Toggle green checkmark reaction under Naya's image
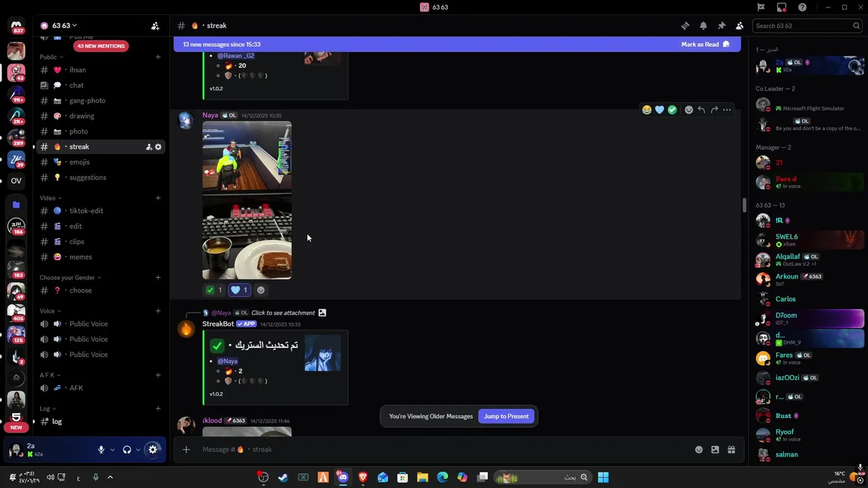 coord(214,290)
